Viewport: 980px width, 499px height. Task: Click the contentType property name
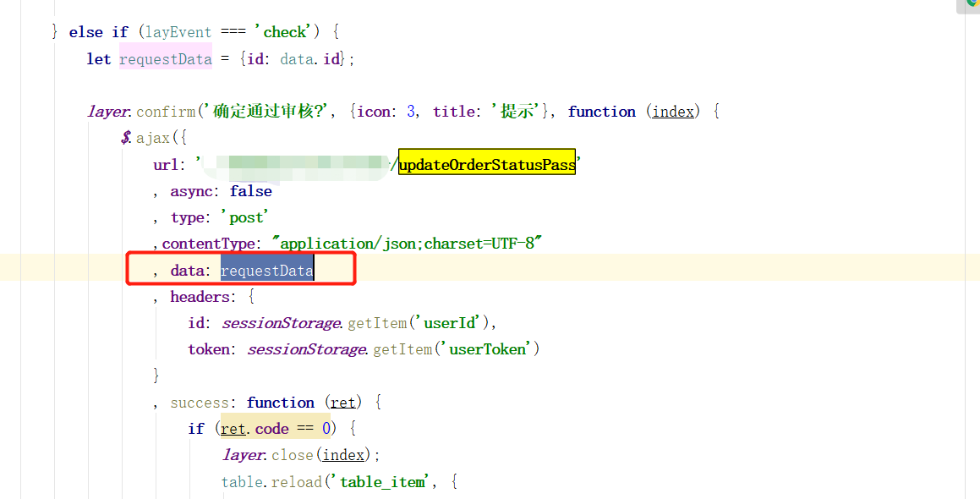tap(208, 244)
